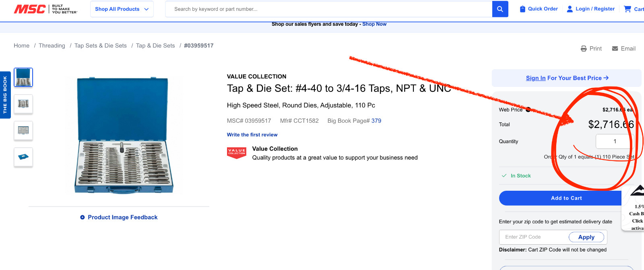Click the Quick Order clipboard icon
Viewport: 644px width, 270px height.
(522, 9)
